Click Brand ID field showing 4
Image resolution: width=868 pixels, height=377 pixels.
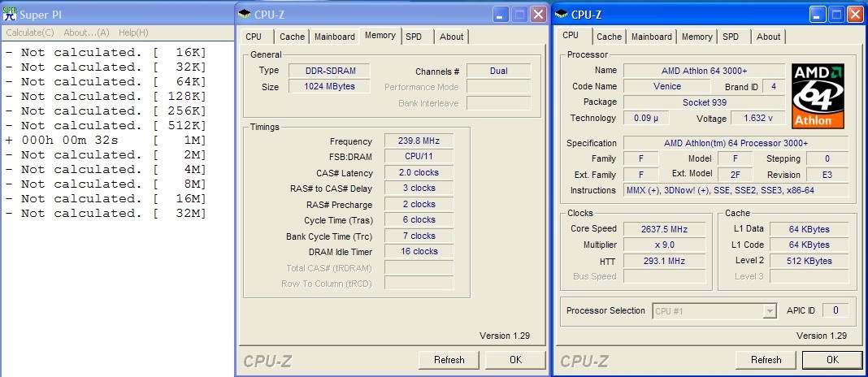tap(774, 86)
